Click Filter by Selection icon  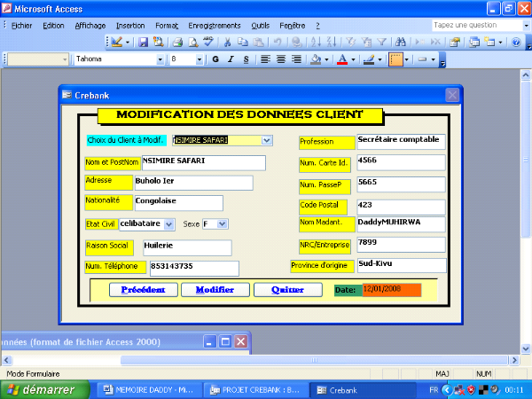click(350, 42)
